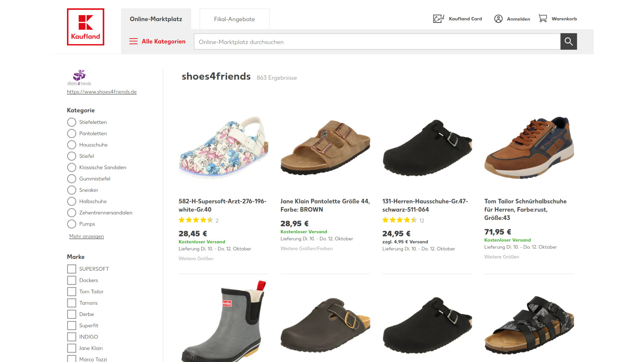This screenshot has width=644, height=362.
Task: Enable the Jane Klain brand checkbox
Action: 71,348
